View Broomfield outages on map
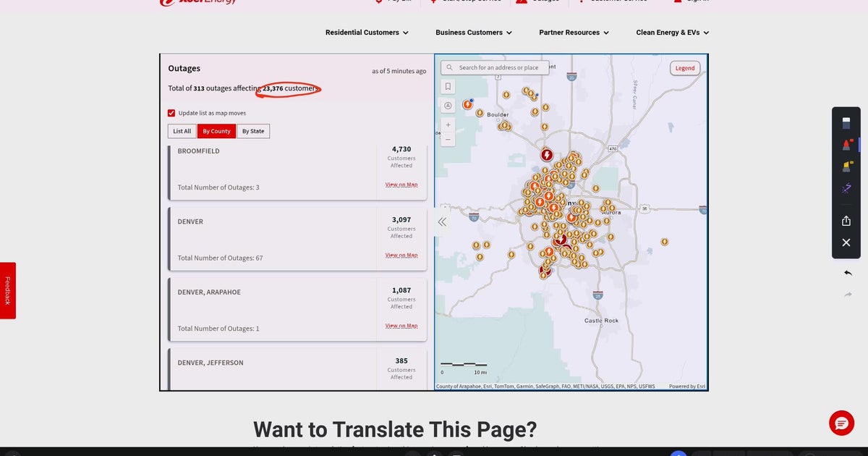868x456 pixels. coord(401,185)
